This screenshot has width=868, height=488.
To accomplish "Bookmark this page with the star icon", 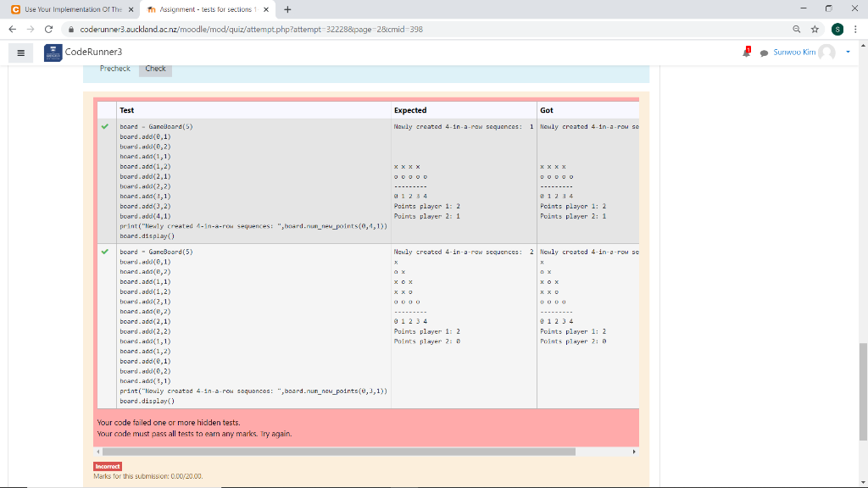I will pyautogui.click(x=815, y=30).
